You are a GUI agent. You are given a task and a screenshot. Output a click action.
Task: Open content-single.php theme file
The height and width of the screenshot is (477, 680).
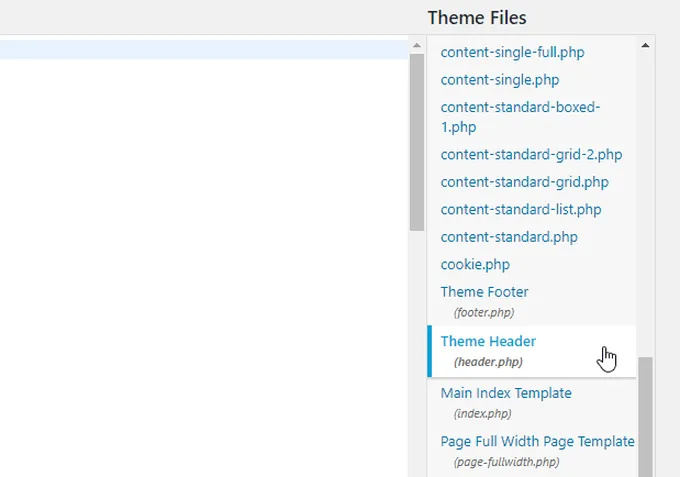pos(499,80)
